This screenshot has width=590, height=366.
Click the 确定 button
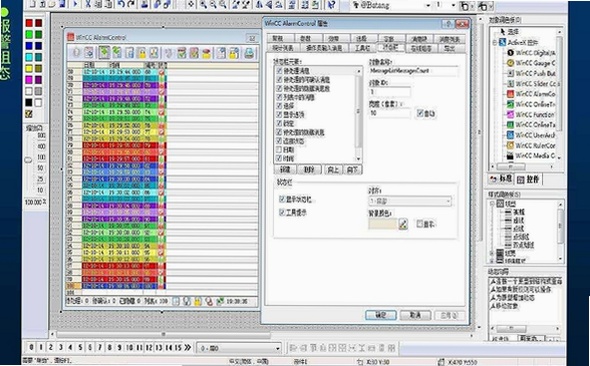pyautogui.click(x=380, y=315)
